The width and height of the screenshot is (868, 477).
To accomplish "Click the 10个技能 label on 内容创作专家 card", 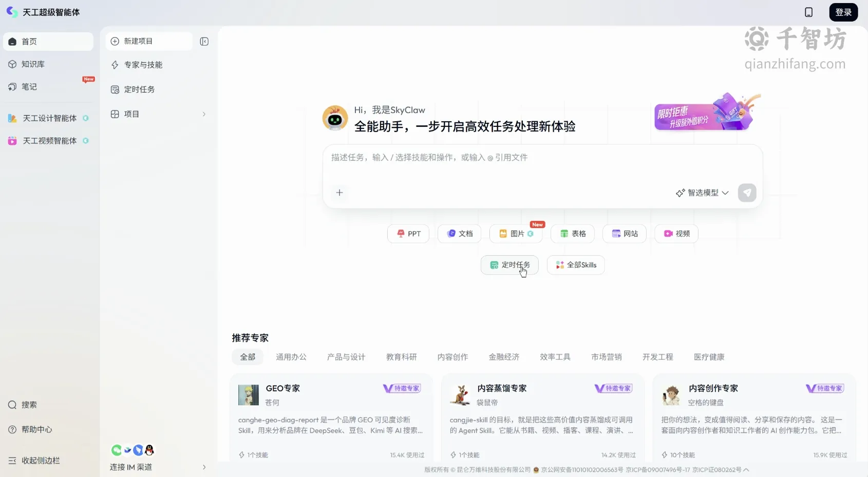I will pyautogui.click(x=678, y=455).
